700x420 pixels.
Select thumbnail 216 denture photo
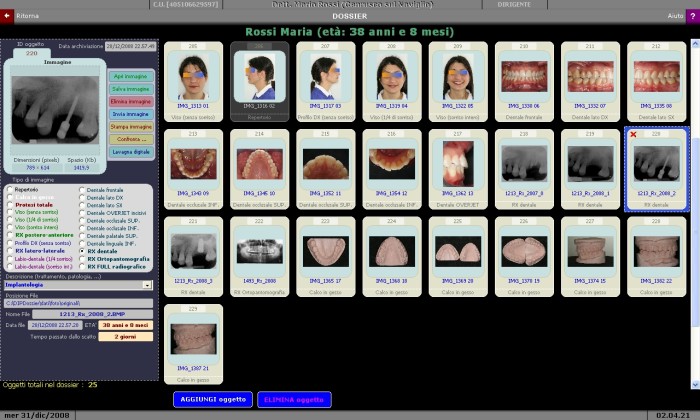click(392, 169)
